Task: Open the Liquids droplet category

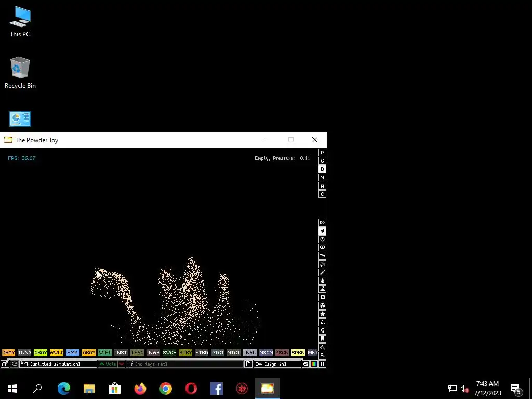Action: point(322,281)
